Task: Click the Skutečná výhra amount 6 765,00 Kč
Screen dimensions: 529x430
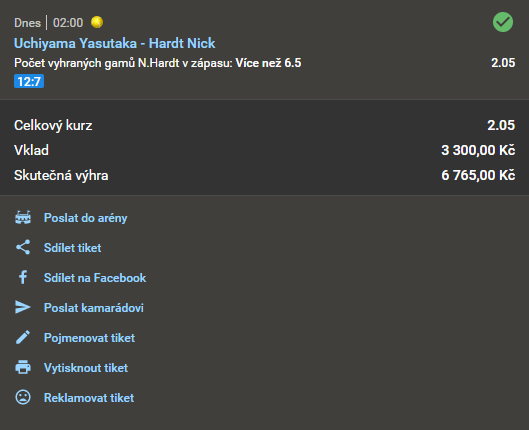Action: (478, 175)
